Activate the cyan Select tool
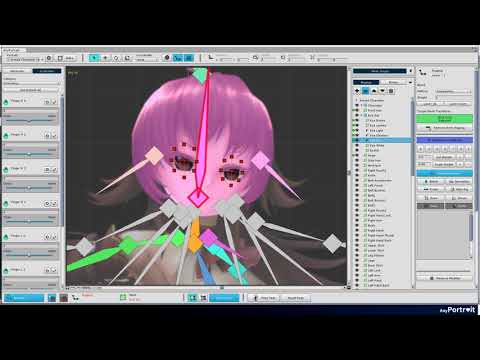Viewport: 480px width, 360px height. coord(94,58)
